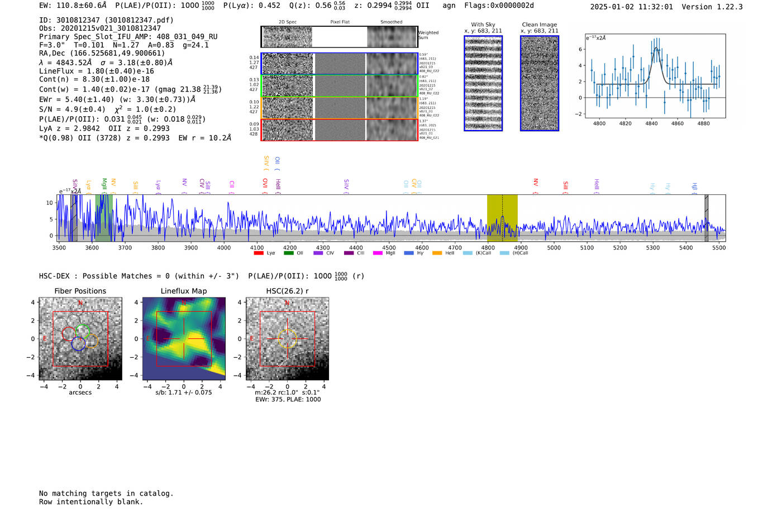Click the Gaussian line fit plot near 4840
Screen dimensions: 782x532
click(x=655, y=76)
